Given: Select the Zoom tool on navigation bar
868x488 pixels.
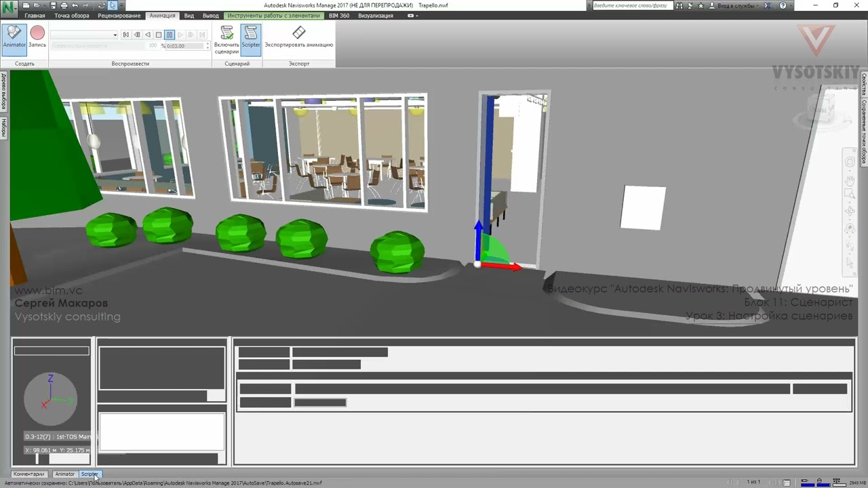Looking at the screenshot, I should 850,195.
